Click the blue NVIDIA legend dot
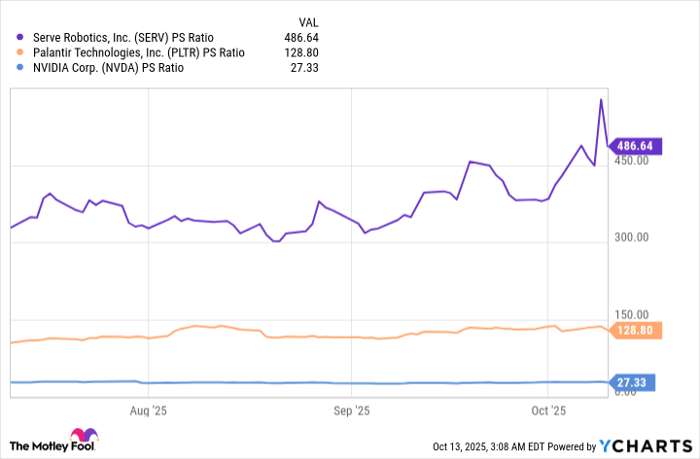Image resolution: width=700 pixels, height=459 pixels. 19,67
